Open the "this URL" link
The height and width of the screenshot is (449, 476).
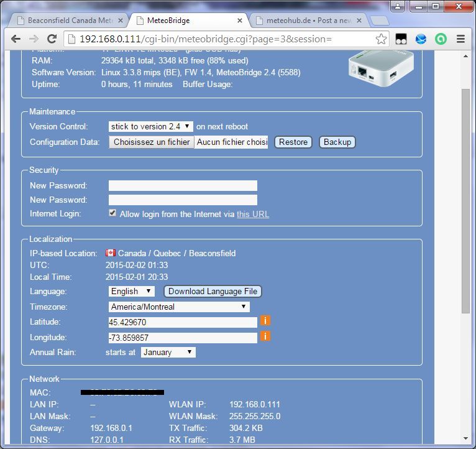tap(253, 214)
